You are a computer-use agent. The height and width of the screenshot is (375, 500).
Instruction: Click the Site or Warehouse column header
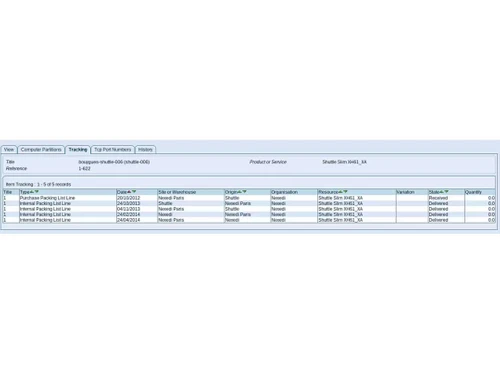(x=177, y=192)
